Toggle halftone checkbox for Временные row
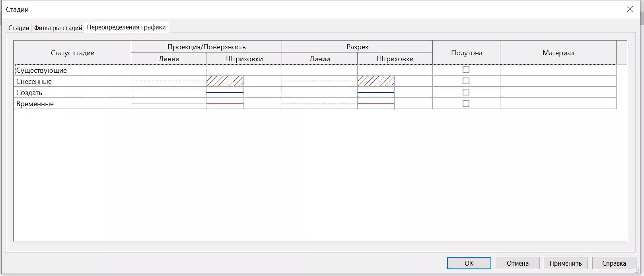The height and width of the screenshot is (276, 644). 466,103
